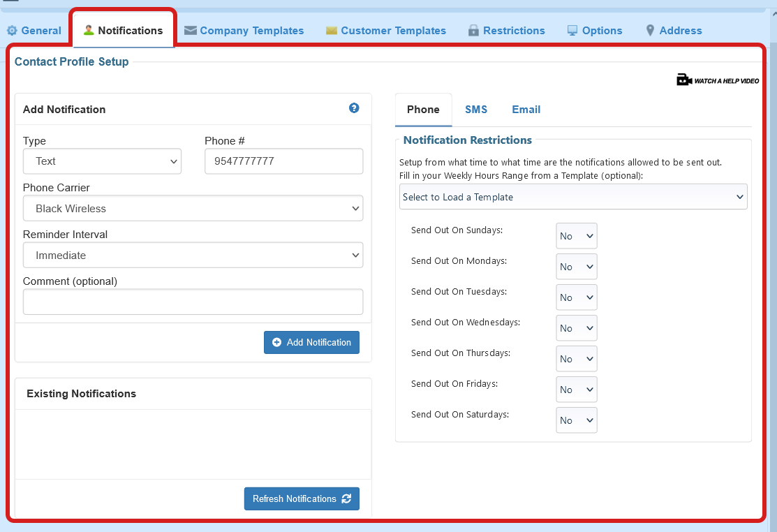Switch to the Customer Templates tab

[x=386, y=31]
